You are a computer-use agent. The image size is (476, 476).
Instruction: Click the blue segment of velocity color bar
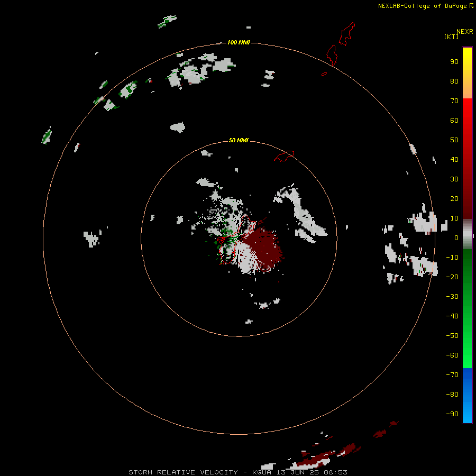tap(467, 396)
